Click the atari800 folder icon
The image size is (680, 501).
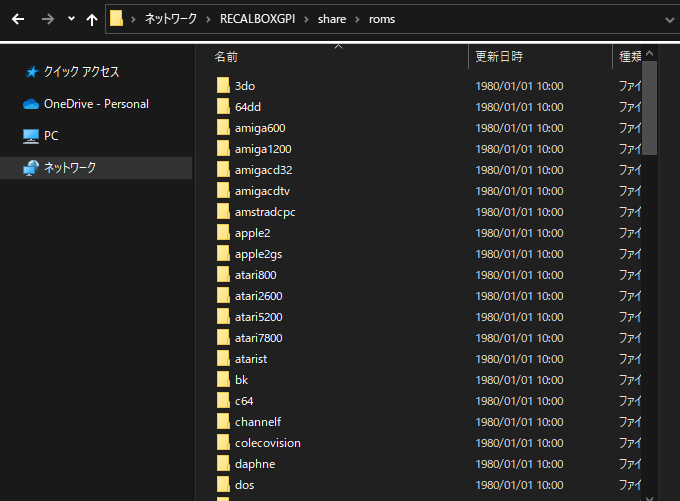click(x=223, y=275)
